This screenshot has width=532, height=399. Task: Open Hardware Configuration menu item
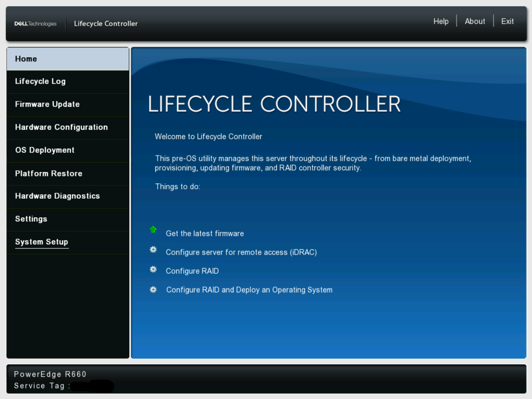click(68, 128)
